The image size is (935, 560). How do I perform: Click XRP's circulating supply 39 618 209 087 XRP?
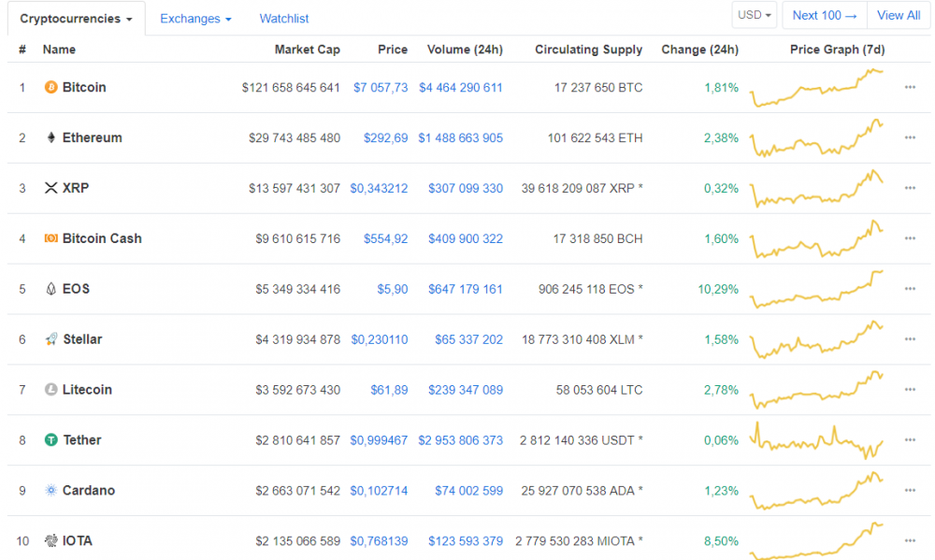tap(582, 189)
